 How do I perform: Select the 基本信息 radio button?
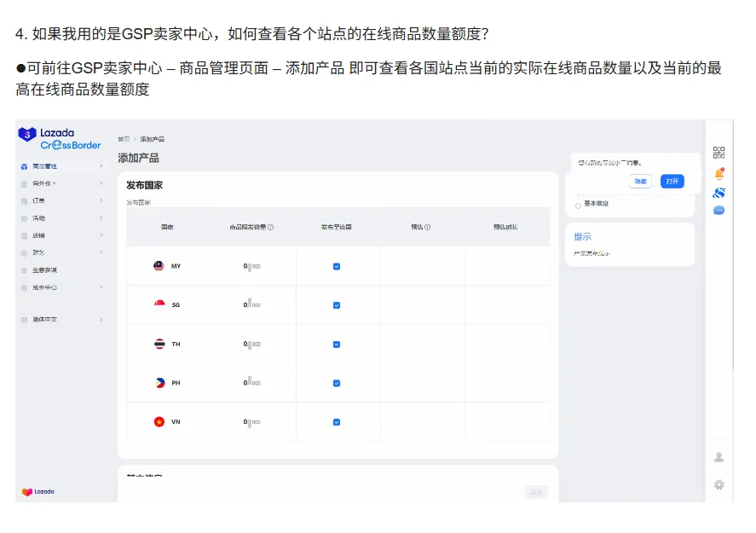pos(580,203)
